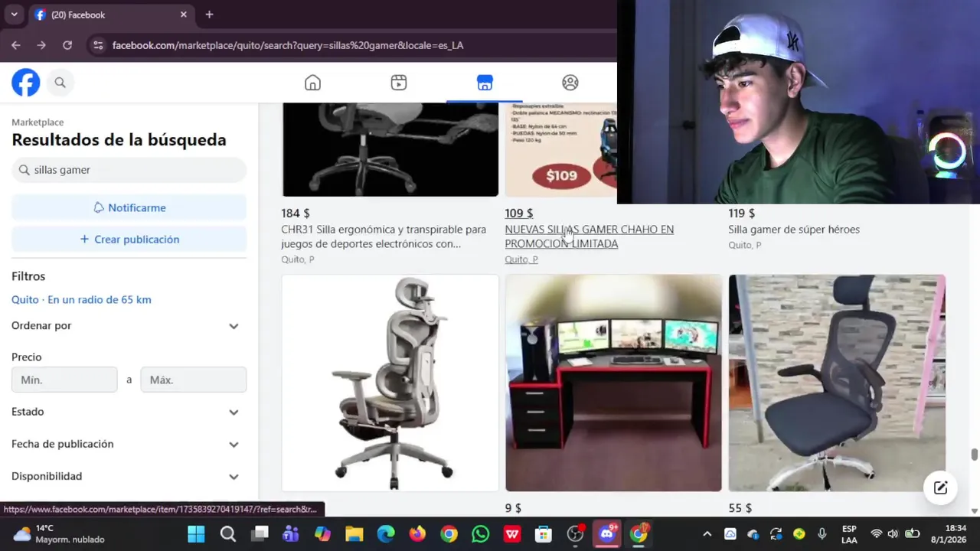
Task: Click the browser address bar URL
Action: click(x=288, y=45)
